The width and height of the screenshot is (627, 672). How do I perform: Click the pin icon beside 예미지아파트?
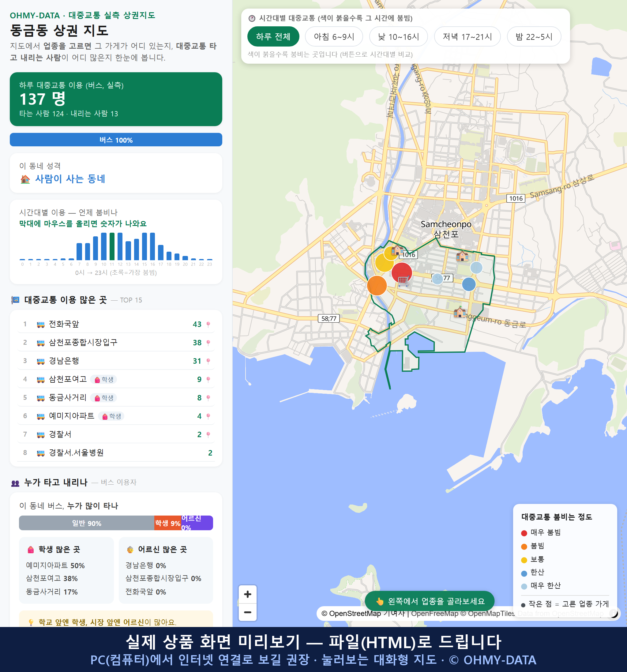coord(208,416)
